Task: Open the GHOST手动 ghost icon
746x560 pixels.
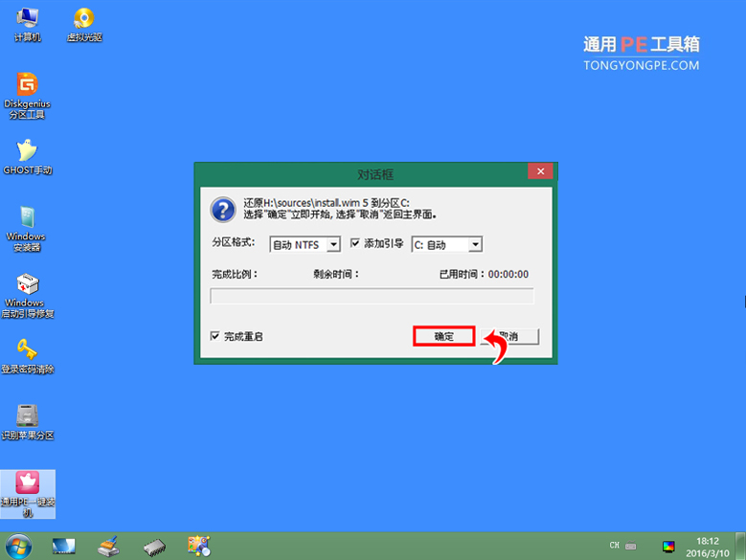Action: click(27, 157)
